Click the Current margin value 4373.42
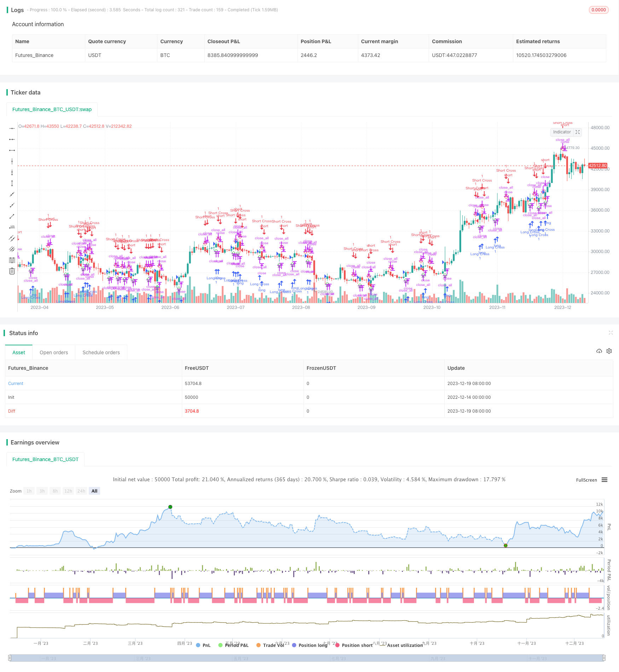 (x=371, y=55)
